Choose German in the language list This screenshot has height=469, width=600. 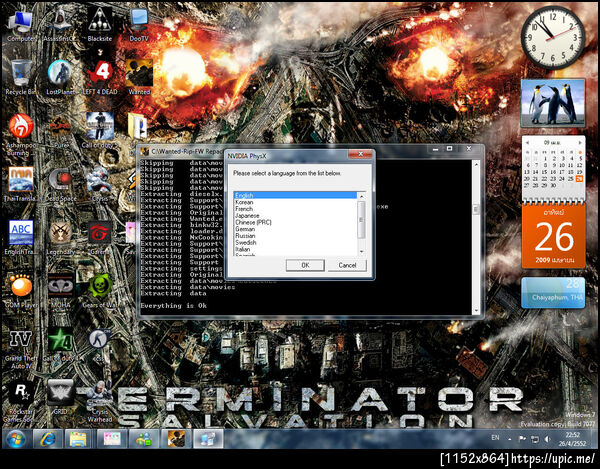click(295, 229)
